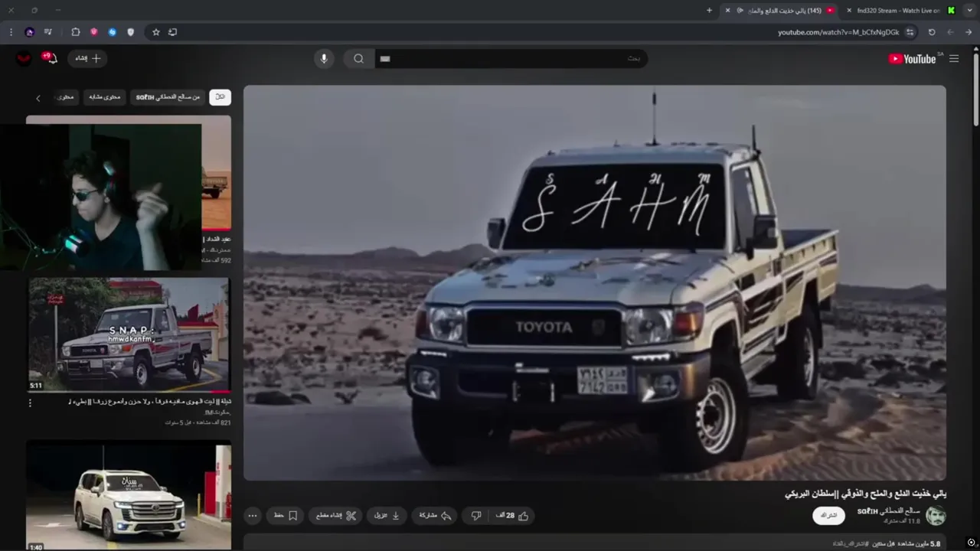Dislike the video using thumbs-down
The width and height of the screenshot is (980, 551).
point(475,516)
